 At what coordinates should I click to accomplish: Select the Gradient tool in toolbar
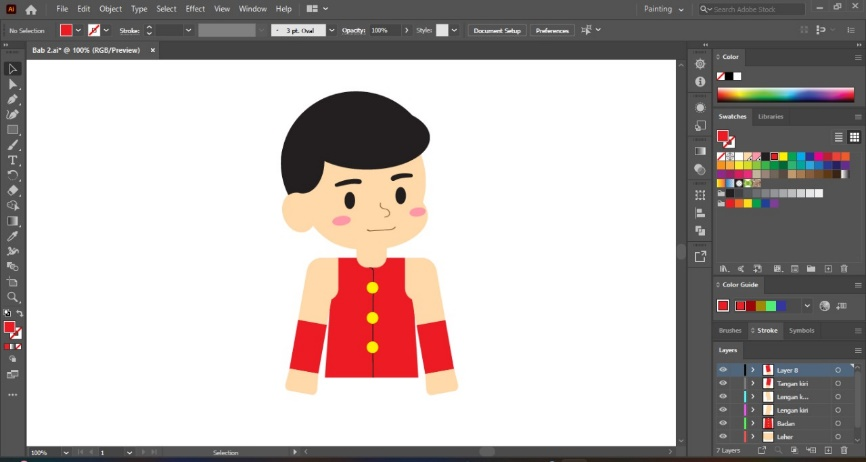tap(12, 221)
